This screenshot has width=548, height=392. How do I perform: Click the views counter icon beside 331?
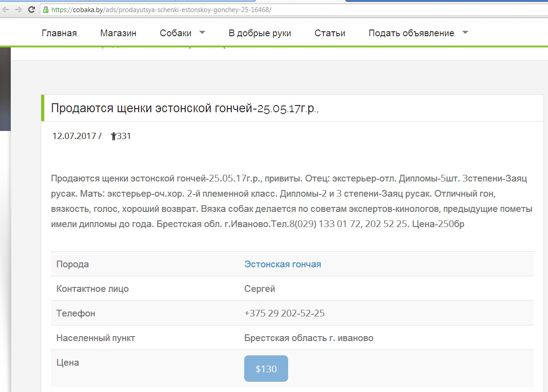pyautogui.click(x=113, y=136)
